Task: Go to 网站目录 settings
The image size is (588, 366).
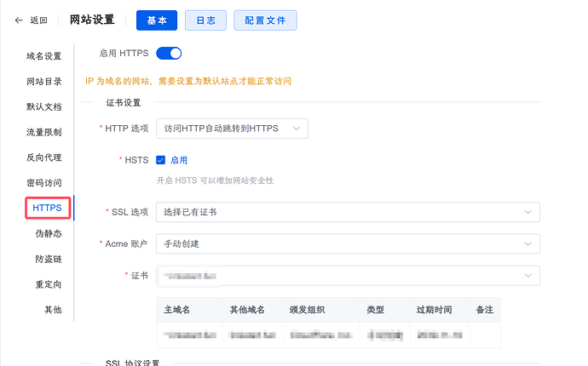Action: tap(43, 82)
